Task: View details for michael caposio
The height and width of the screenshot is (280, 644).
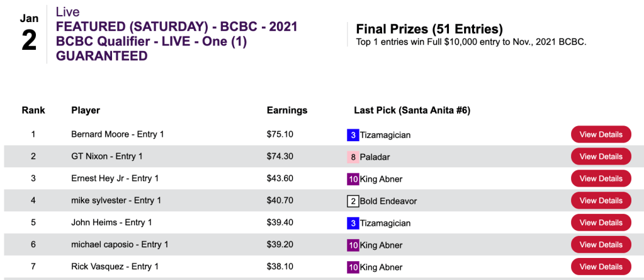Action: (601, 245)
